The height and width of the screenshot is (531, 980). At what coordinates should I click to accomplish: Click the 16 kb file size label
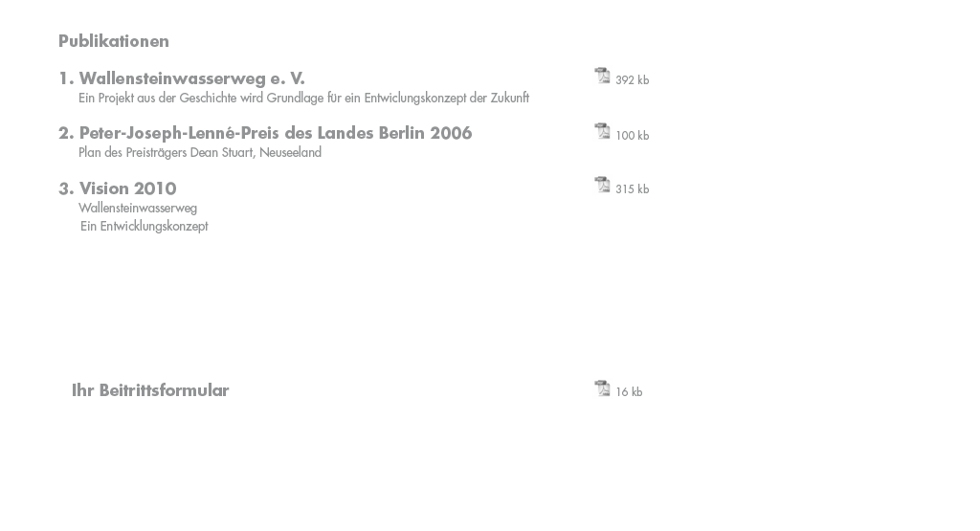[629, 391]
